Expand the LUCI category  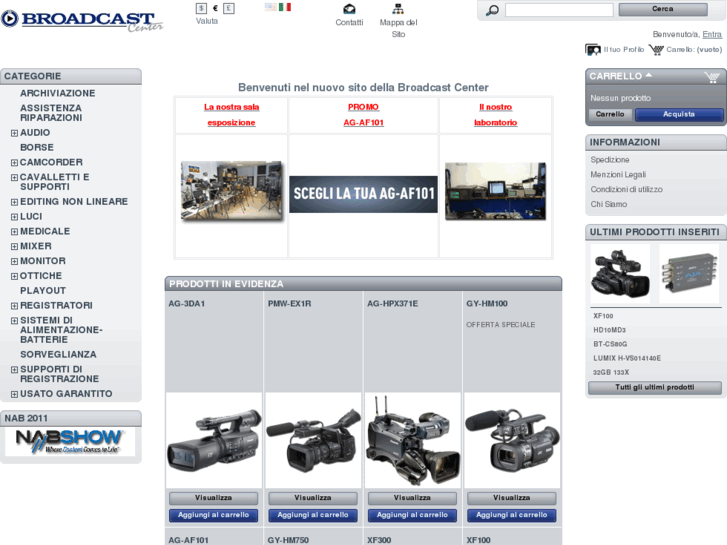pyautogui.click(x=14, y=217)
